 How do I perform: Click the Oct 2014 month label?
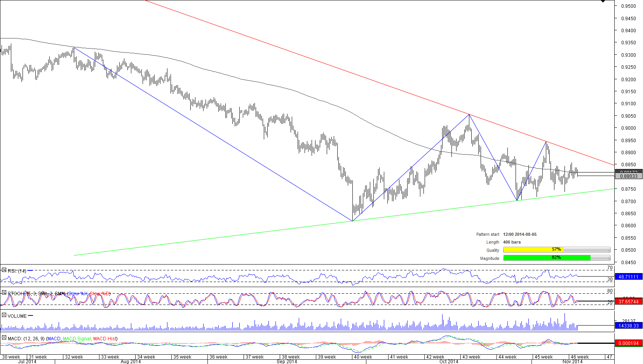pos(449,361)
